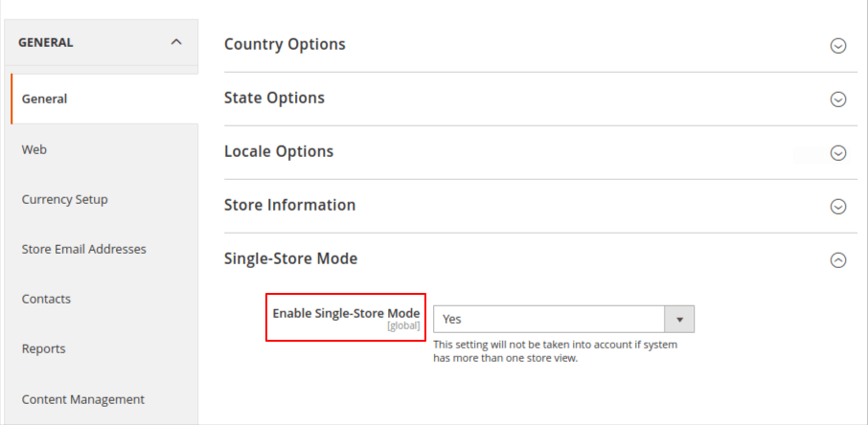Expand State Options circle arrow icon
The height and width of the screenshot is (425, 868).
coord(838,99)
